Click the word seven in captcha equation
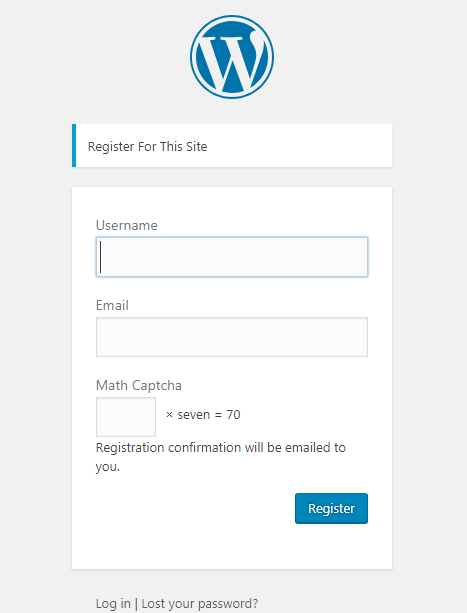 pyautogui.click(x=194, y=415)
